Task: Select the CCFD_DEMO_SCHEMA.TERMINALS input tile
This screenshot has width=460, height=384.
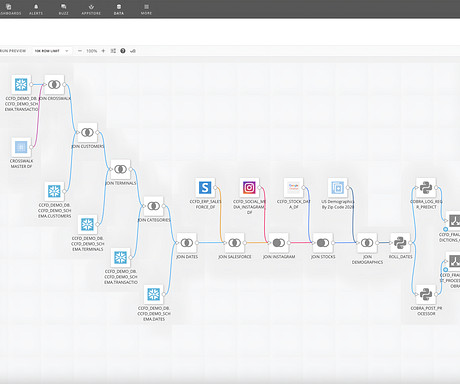Action: tap(87, 224)
